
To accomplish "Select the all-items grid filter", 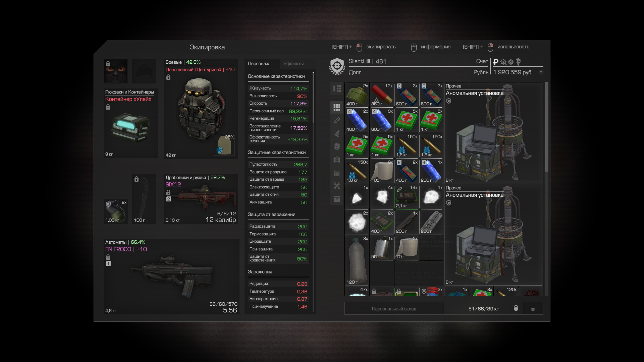I will [x=337, y=107].
